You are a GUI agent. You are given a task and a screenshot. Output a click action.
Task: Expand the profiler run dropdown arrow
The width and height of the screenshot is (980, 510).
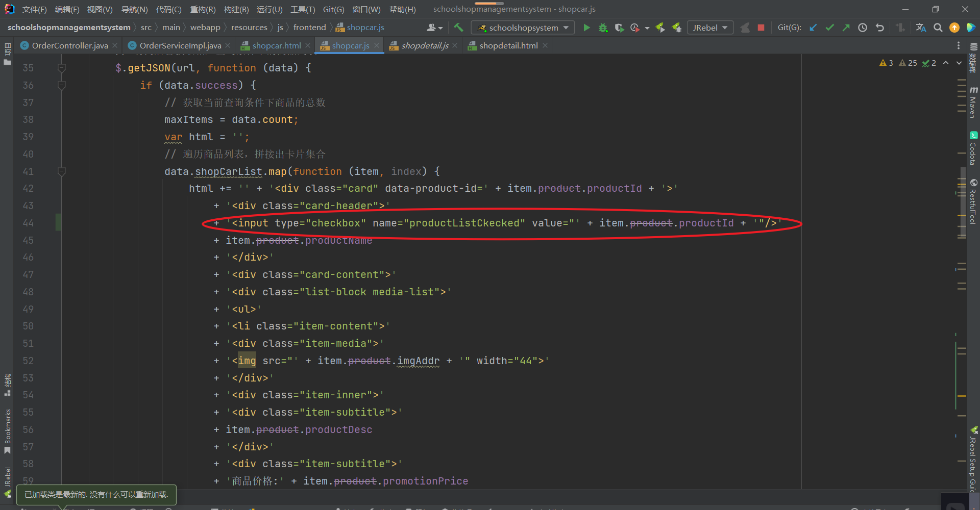pos(647,28)
